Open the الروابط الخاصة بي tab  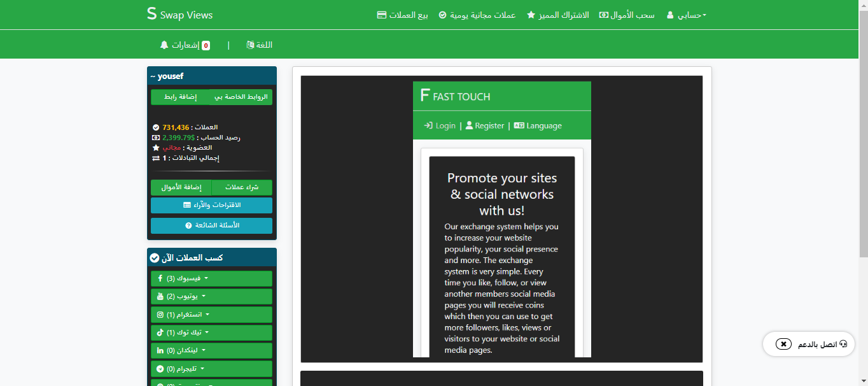coord(241,97)
